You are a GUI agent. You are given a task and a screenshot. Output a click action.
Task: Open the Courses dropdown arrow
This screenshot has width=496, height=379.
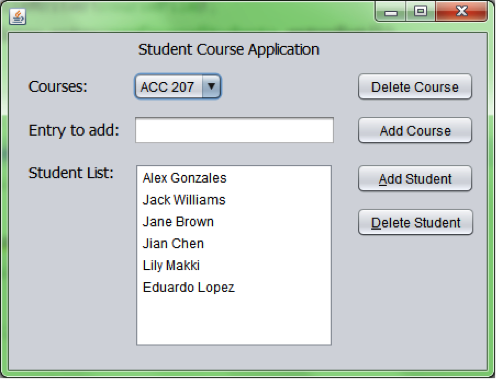tap(211, 87)
